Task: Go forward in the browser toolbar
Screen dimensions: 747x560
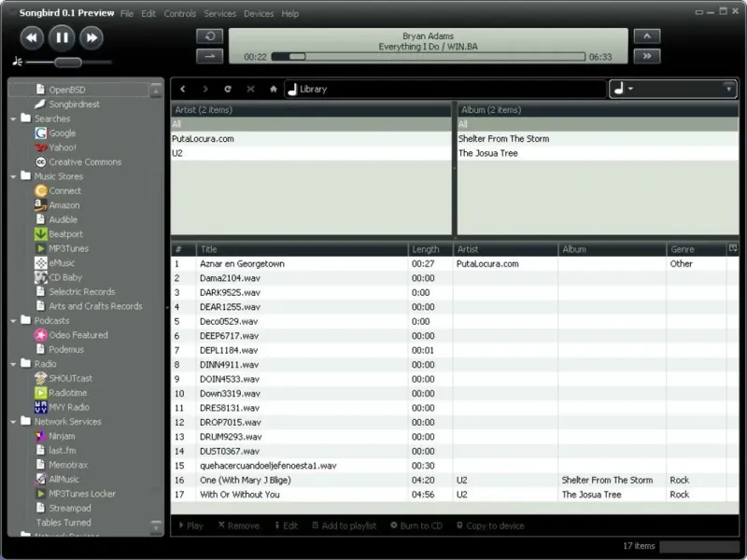Action: [x=205, y=89]
